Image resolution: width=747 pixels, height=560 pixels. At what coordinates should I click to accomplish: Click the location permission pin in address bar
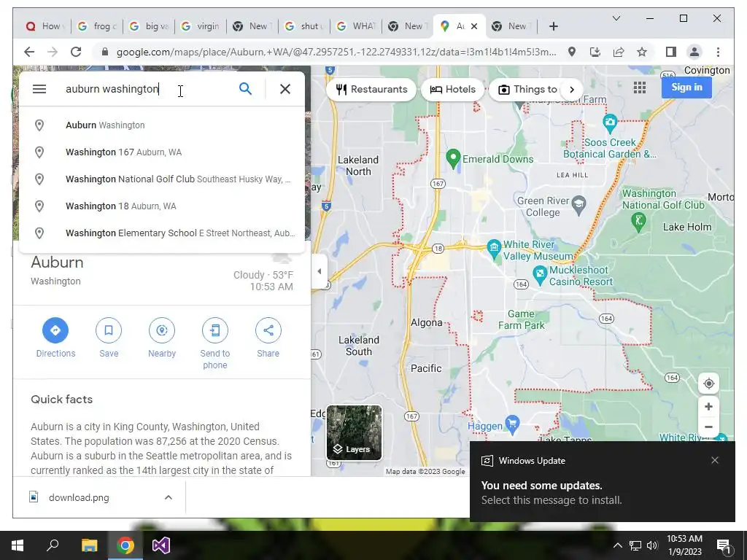click(572, 52)
